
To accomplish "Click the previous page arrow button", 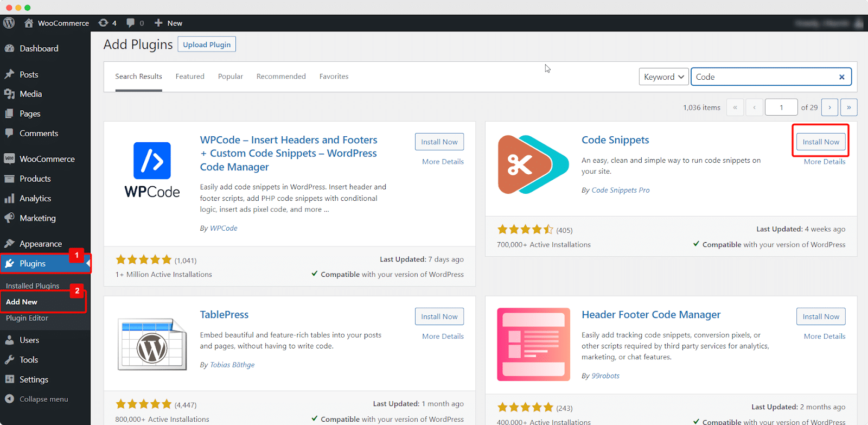I will (x=755, y=107).
